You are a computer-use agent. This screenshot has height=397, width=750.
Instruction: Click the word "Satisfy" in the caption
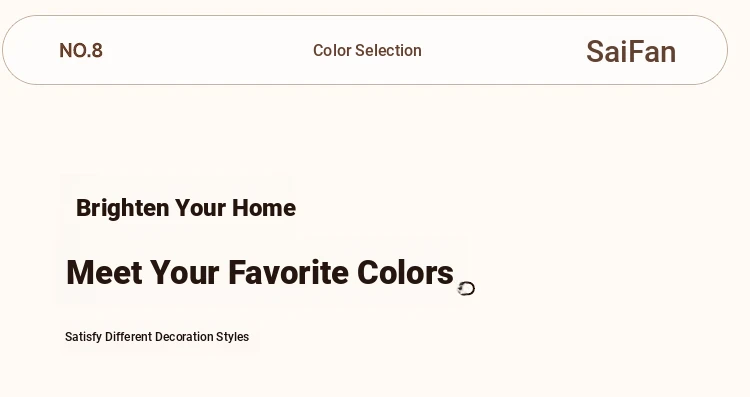click(x=83, y=337)
